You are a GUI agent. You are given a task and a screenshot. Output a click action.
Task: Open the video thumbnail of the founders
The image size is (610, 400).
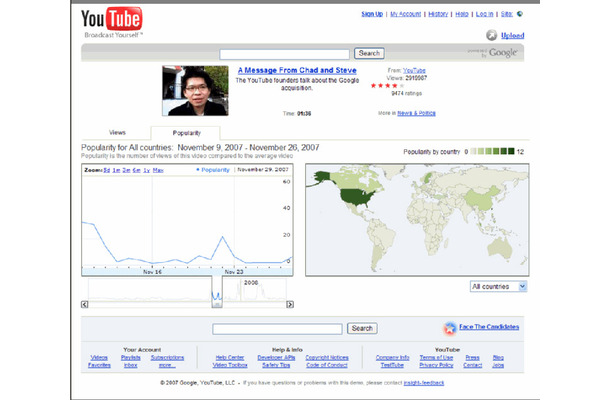coord(195,91)
